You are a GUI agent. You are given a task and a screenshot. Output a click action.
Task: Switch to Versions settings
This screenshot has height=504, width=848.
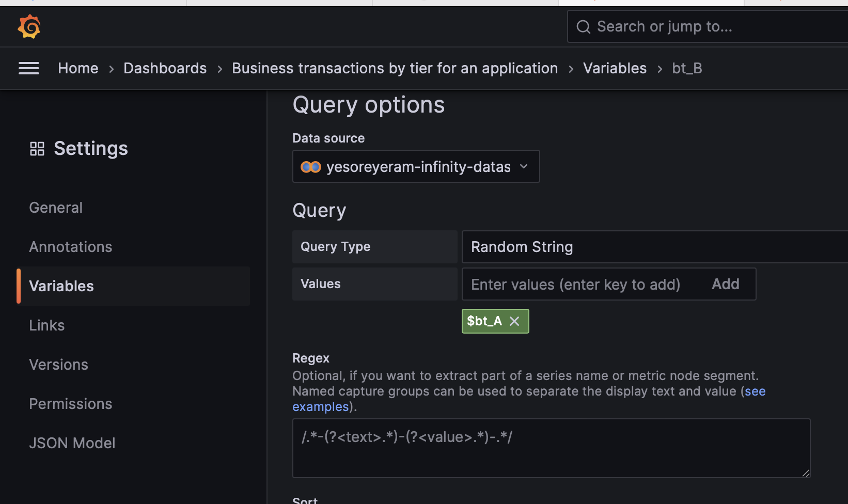point(59,365)
